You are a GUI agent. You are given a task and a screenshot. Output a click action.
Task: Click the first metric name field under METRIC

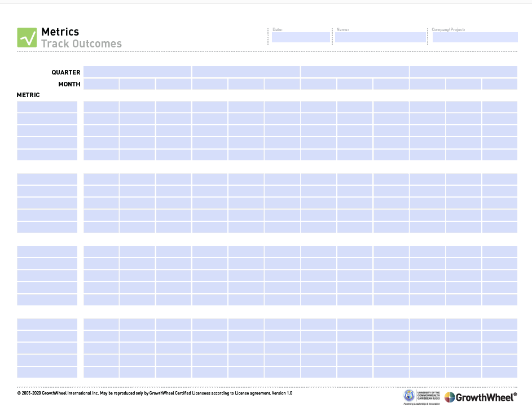tap(47, 107)
